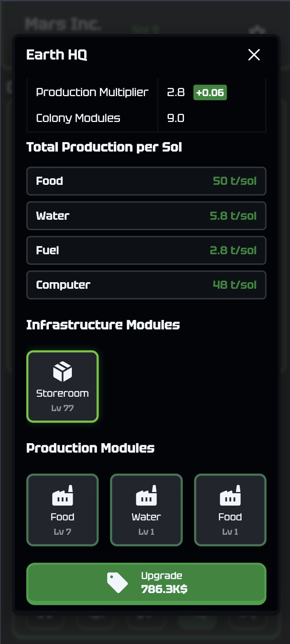Image resolution: width=290 pixels, height=644 pixels.
Task: Select the Production Multiplier label
Action: (92, 92)
